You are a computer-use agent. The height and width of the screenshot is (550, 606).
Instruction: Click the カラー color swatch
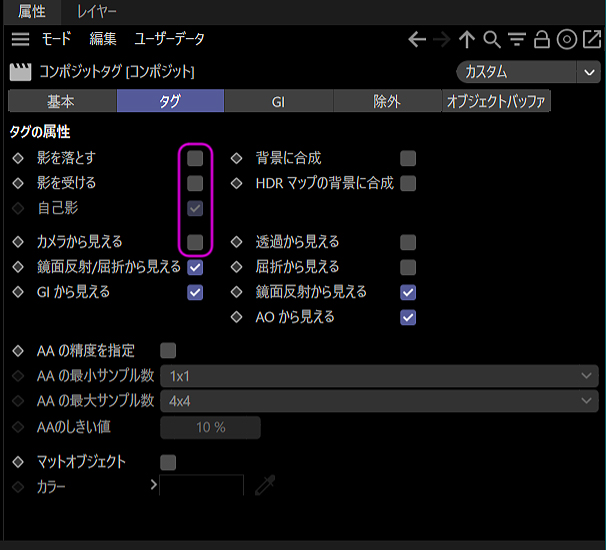click(201, 486)
